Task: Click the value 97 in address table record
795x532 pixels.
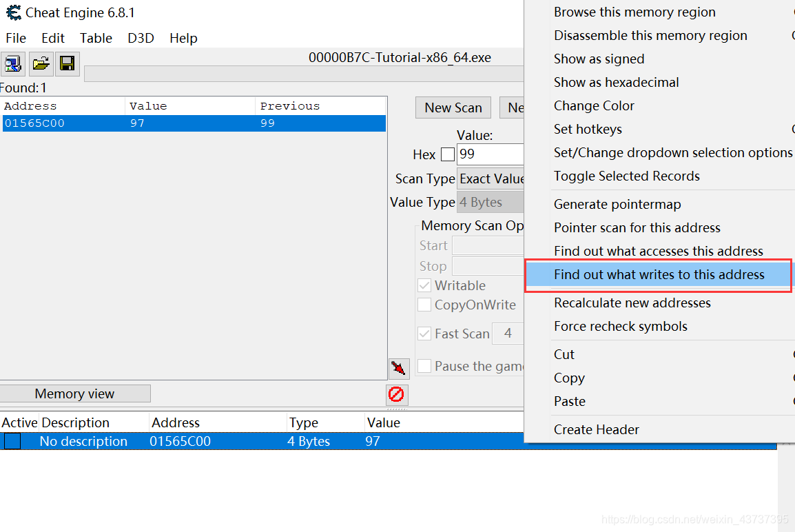Action: point(373,441)
